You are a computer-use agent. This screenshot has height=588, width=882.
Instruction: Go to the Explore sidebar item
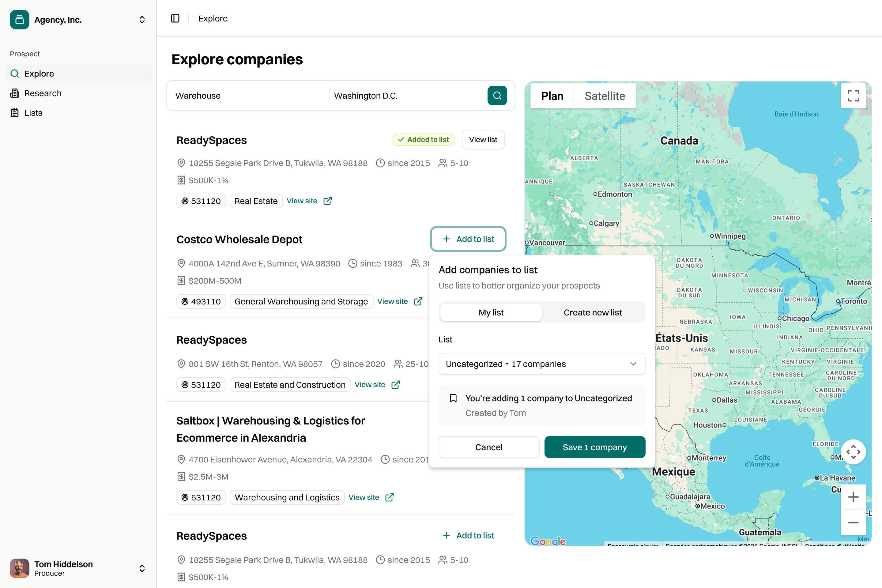[39, 73]
